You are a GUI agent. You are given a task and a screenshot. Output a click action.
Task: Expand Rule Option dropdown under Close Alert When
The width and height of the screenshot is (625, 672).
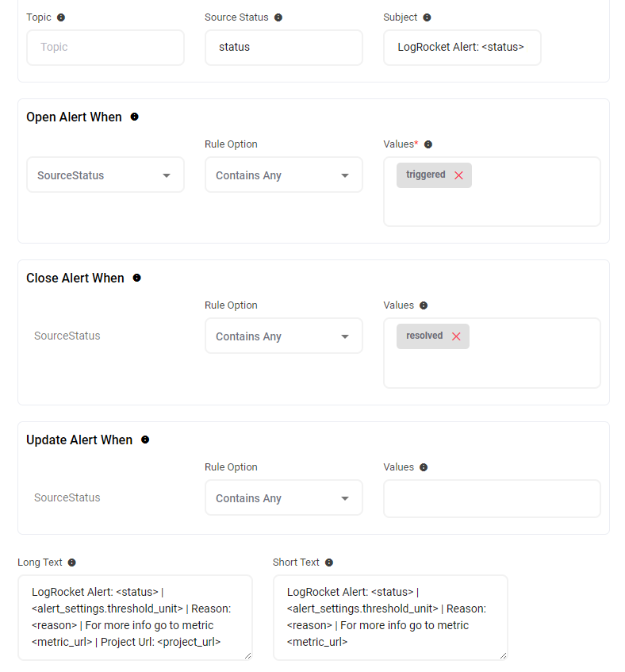click(x=283, y=336)
